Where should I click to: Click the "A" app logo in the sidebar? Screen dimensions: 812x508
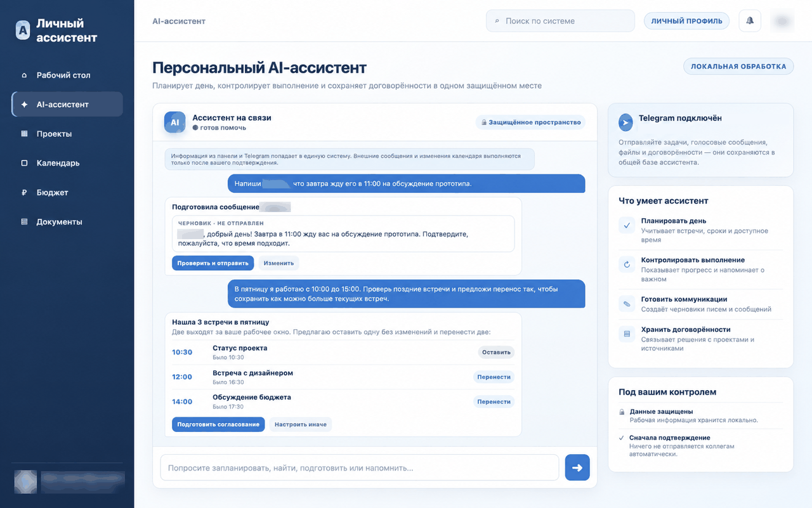coord(23,30)
